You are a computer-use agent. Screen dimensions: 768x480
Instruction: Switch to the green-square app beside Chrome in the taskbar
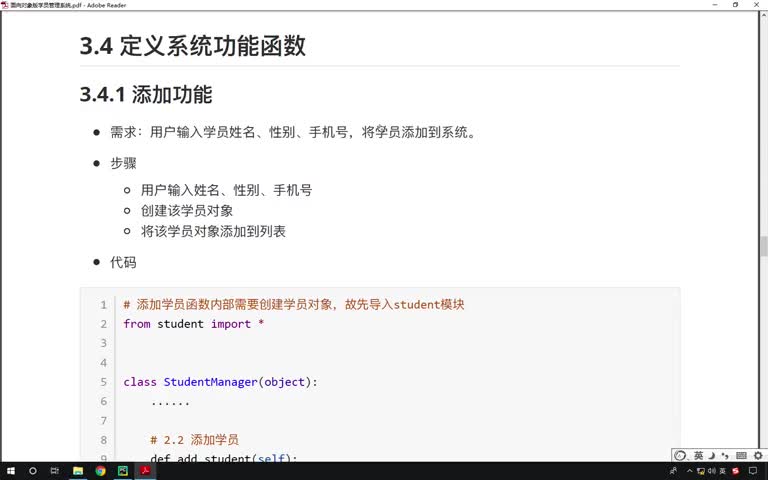[122, 471]
